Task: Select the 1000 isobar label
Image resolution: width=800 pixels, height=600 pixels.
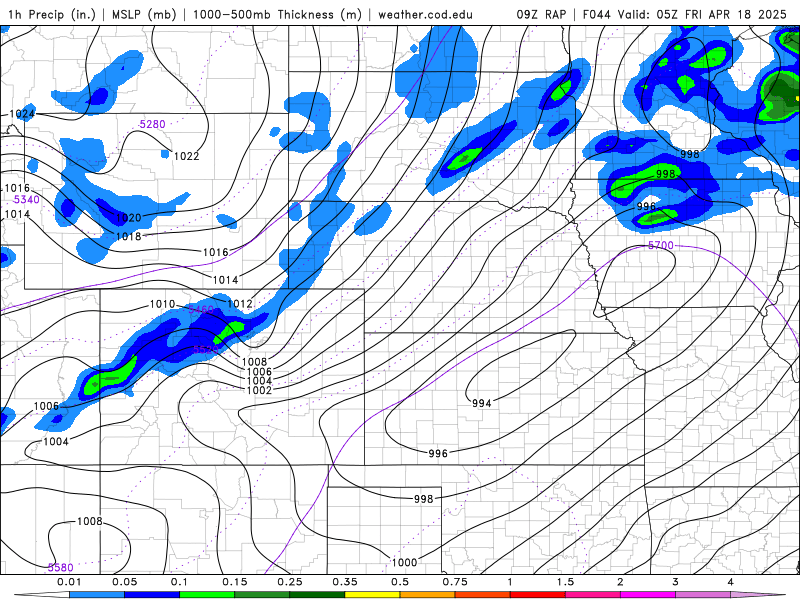Action: tap(404, 562)
